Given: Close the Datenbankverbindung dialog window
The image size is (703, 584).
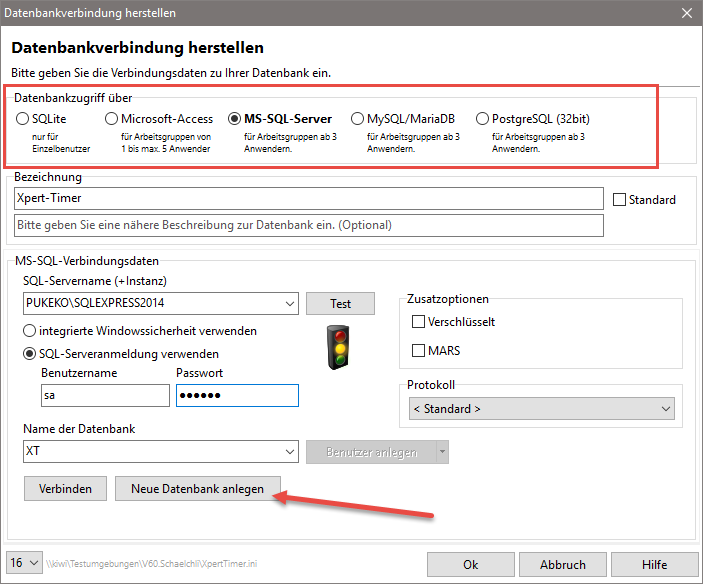Looking at the screenshot, I should (686, 13).
